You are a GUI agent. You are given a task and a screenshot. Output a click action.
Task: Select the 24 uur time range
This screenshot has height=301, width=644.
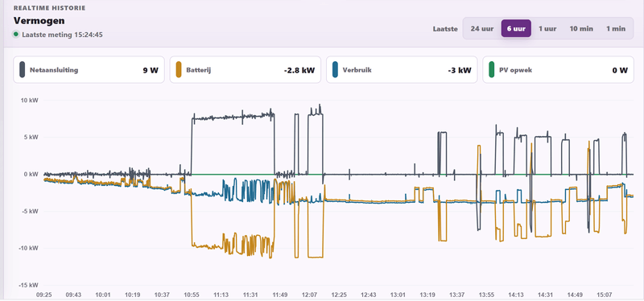pyautogui.click(x=481, y=29)
